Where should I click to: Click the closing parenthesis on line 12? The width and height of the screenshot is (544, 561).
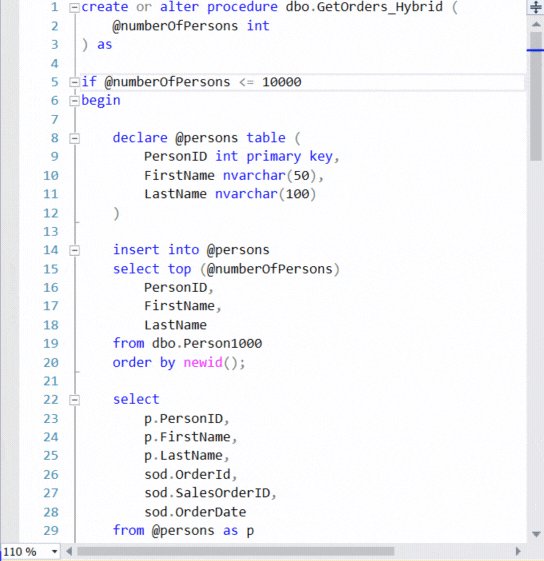click(x=116, y=214)
